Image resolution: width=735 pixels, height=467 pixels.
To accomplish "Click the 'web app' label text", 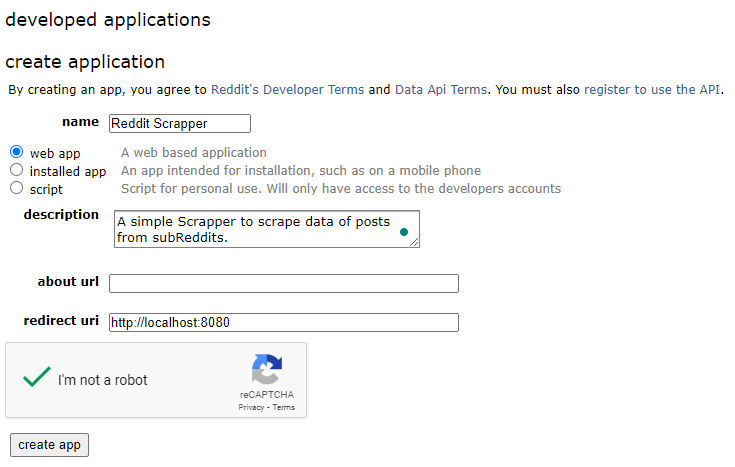I will click(55, 154).
